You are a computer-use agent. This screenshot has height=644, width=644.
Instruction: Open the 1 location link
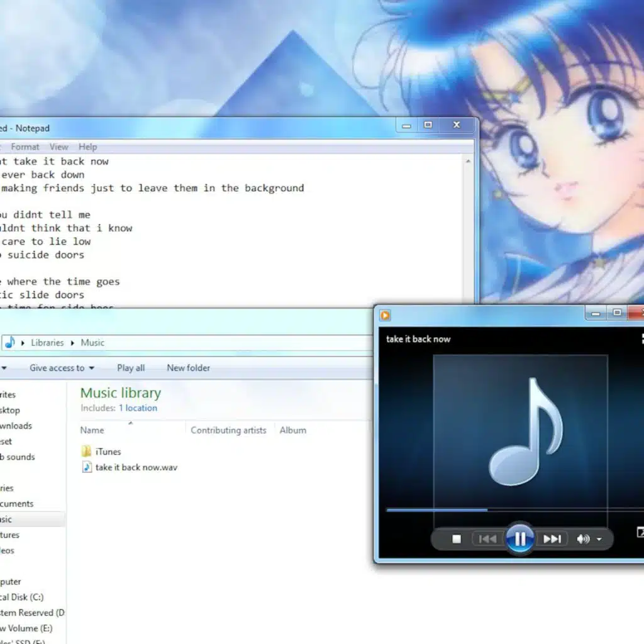pyautogui.click(x=138, y=408)
